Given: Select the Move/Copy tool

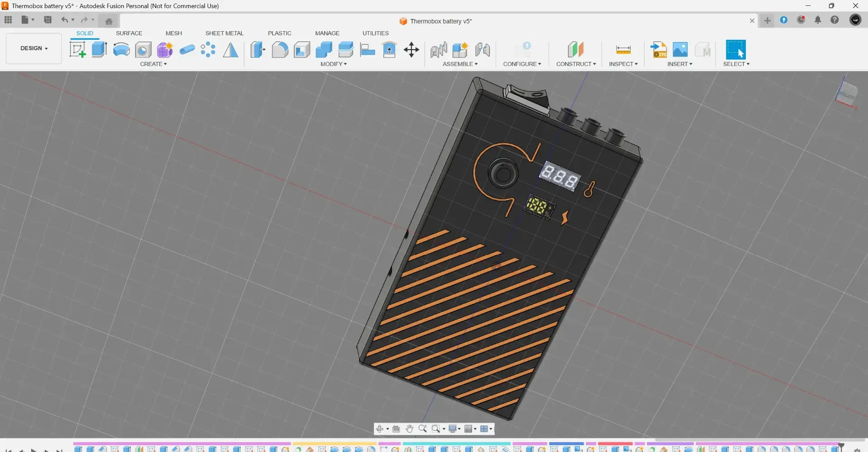Looking at the screenshot, I should [x=411, y=50].
